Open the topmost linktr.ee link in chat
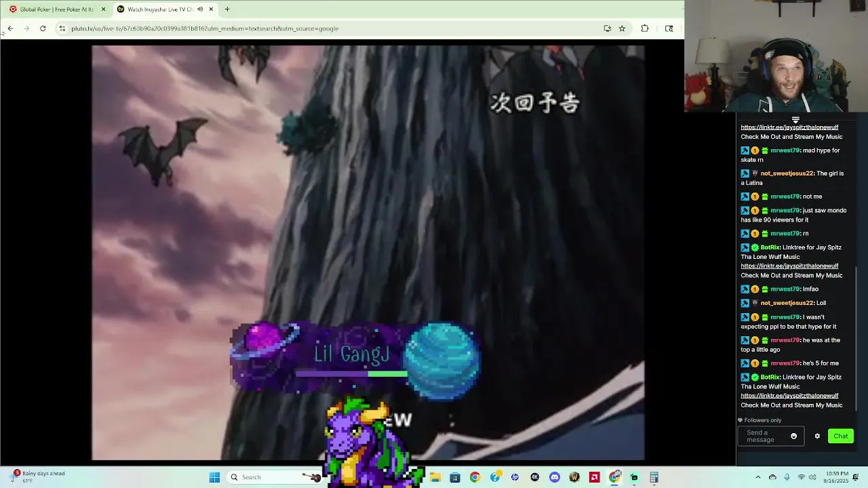The width and height of the screenshot is (868, 488). (789, 127)
